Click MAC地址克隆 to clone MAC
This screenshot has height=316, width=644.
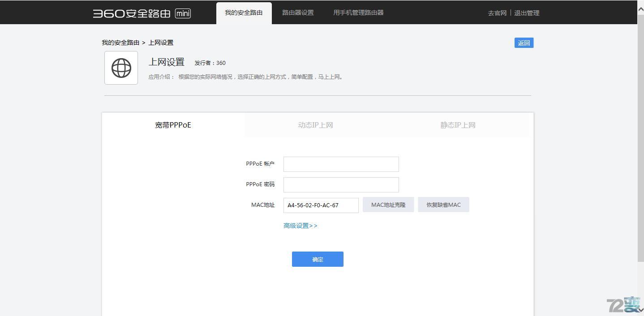[388, 205]
